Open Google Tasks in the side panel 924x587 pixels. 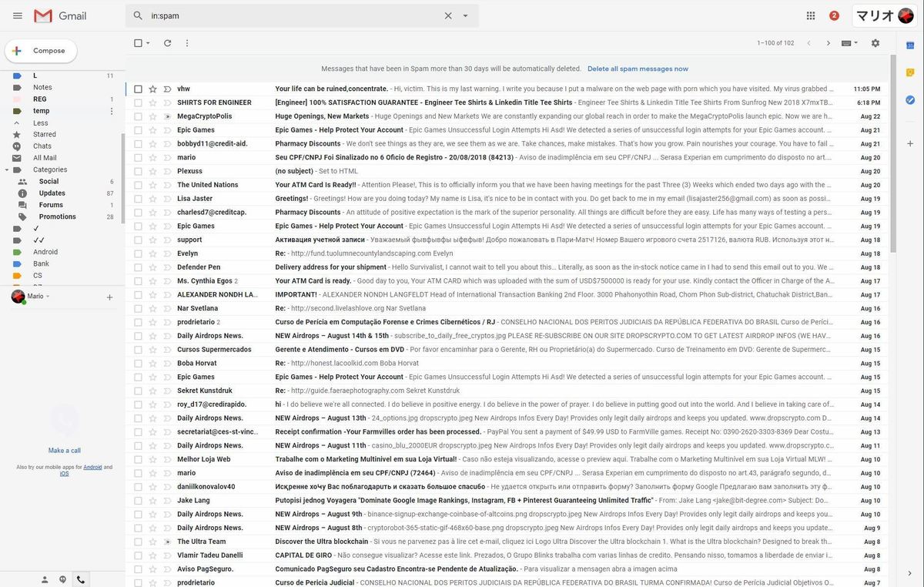pyautogui.click(x=910, y=100)
